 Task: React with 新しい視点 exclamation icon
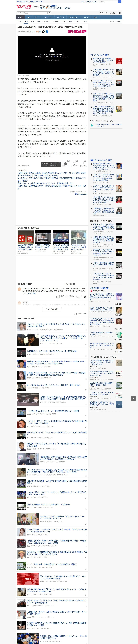click(83, 163)
